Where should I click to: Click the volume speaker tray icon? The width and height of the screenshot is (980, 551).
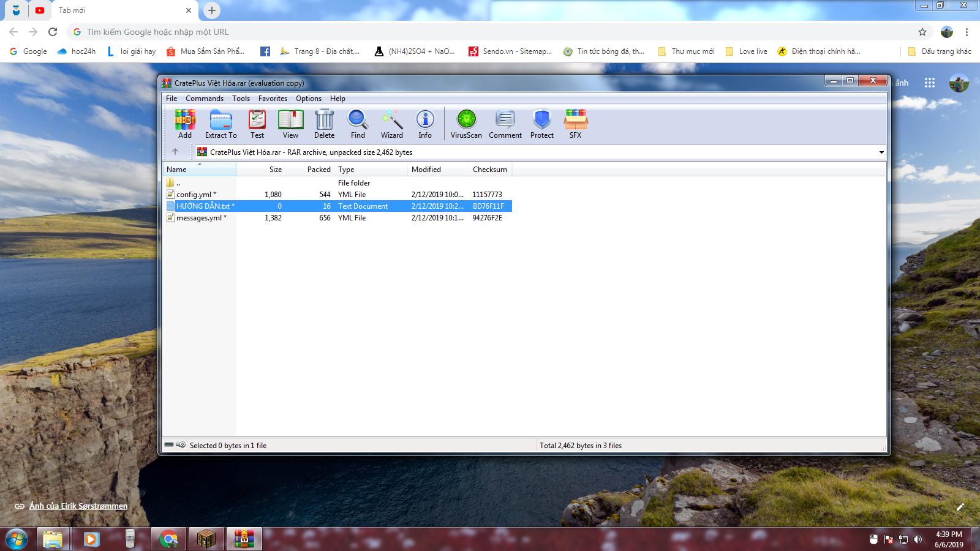[x=918, y=539]
